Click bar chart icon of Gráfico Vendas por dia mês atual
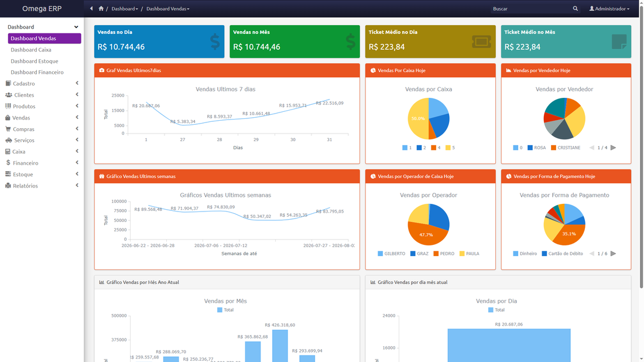This screenshot has height=362, width=644. (x=373, y=282)
